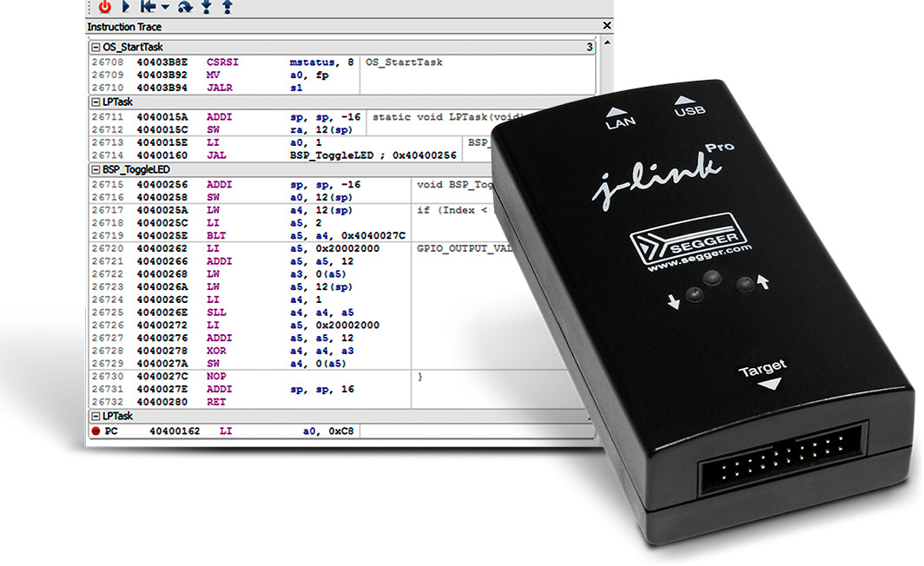This screenshot has width=924, height=566.
Task: Click source text GPIO_OUTPUT_VAL
Action: tap(465, 248)
